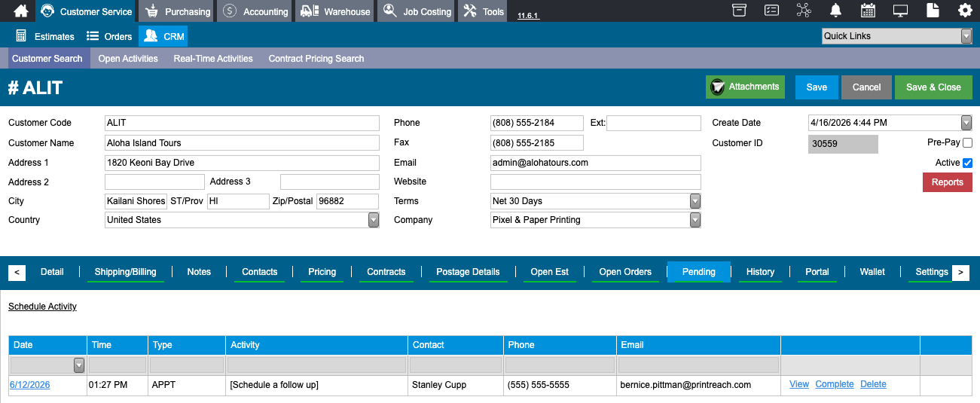Viewport: 980px width, 403px height.
Task: Open the Open Est tab
Action: (x=550, y=272)
